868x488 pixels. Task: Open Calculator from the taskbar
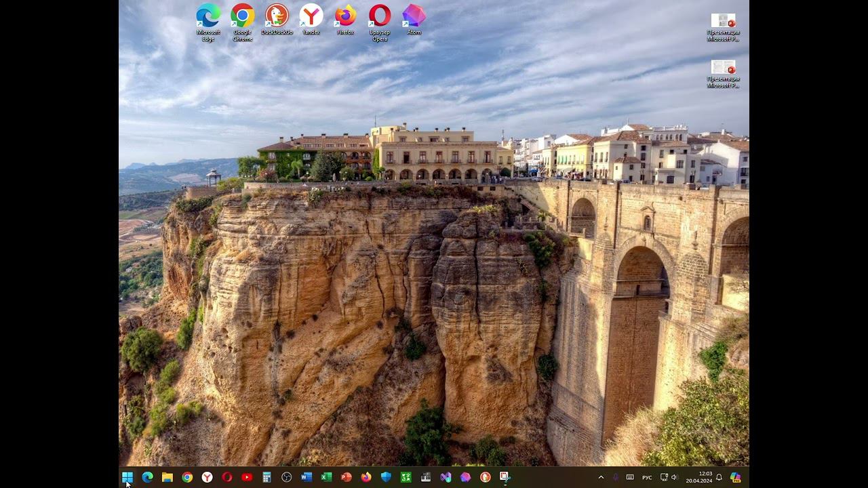pos(267,477)
